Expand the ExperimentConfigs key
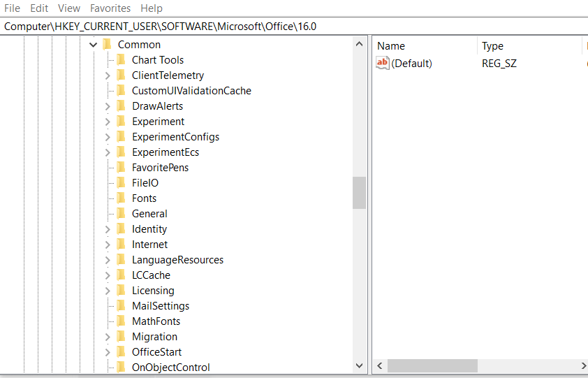Image resolution: width=588 pixels, height=378 pixels. pos(108,138)
